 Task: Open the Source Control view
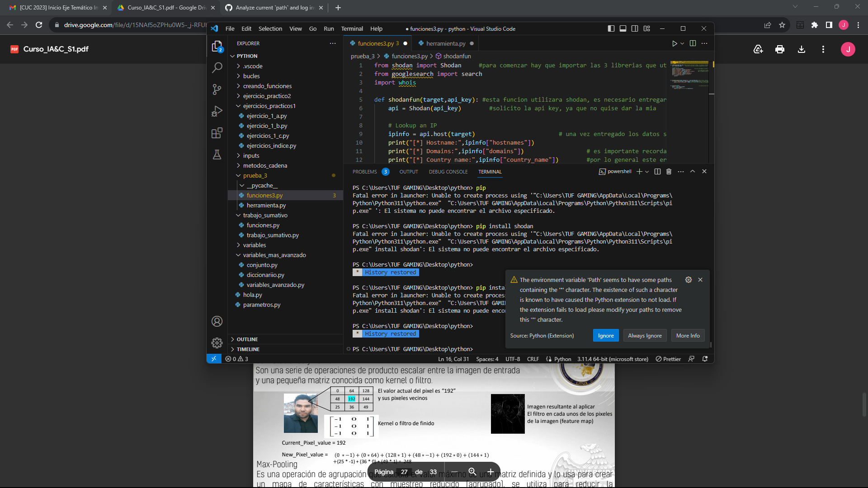click(217, 89)
